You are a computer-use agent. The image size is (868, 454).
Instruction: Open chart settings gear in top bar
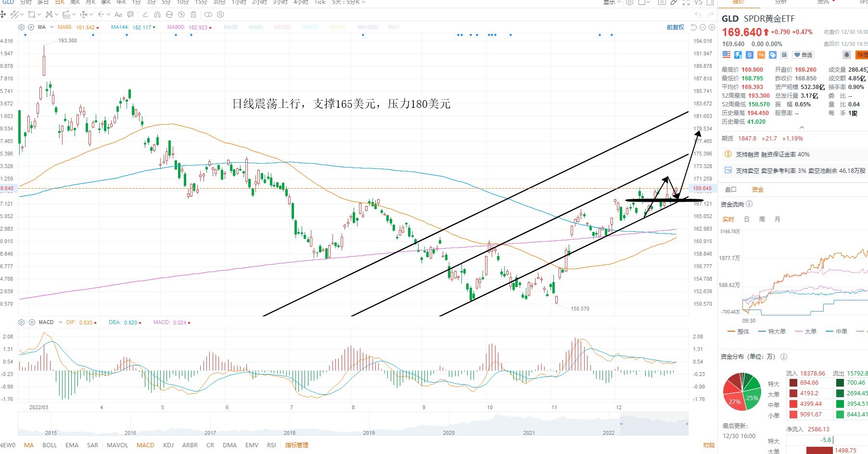[x=629, y=2]
